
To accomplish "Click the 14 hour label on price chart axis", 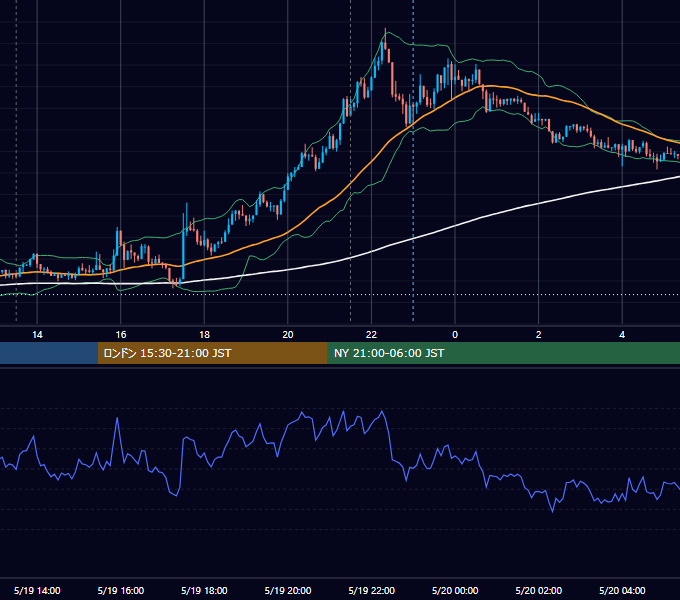I will coord(37,335).
